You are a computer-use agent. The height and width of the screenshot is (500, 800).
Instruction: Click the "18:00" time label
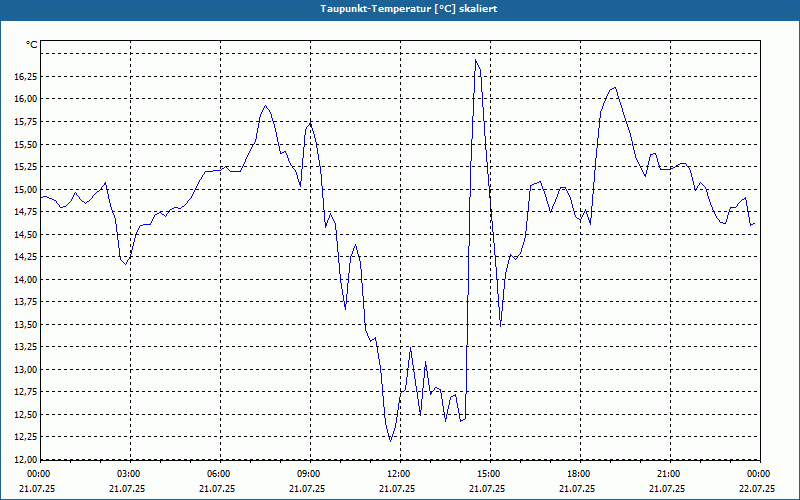(580, 474)
